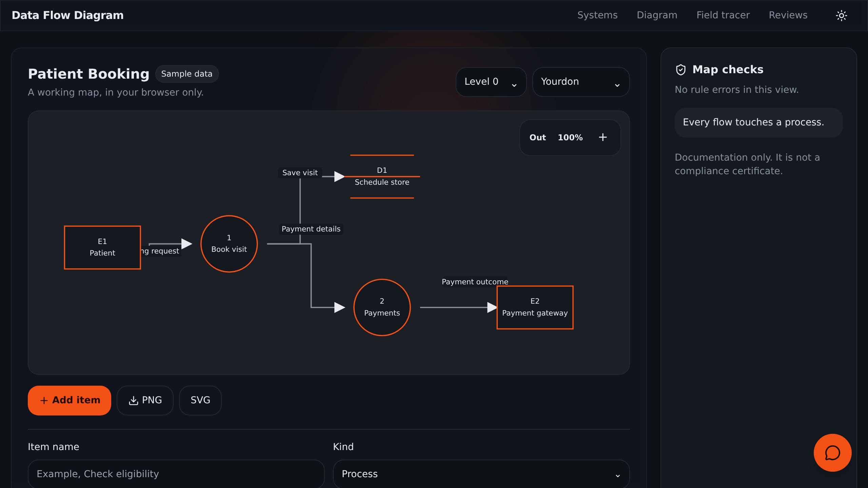The height and width of the screenshot is (488, 868).
Task: Select the E2 Payment gateway entity
Action: pyautogui.click(x=535, y=307)
